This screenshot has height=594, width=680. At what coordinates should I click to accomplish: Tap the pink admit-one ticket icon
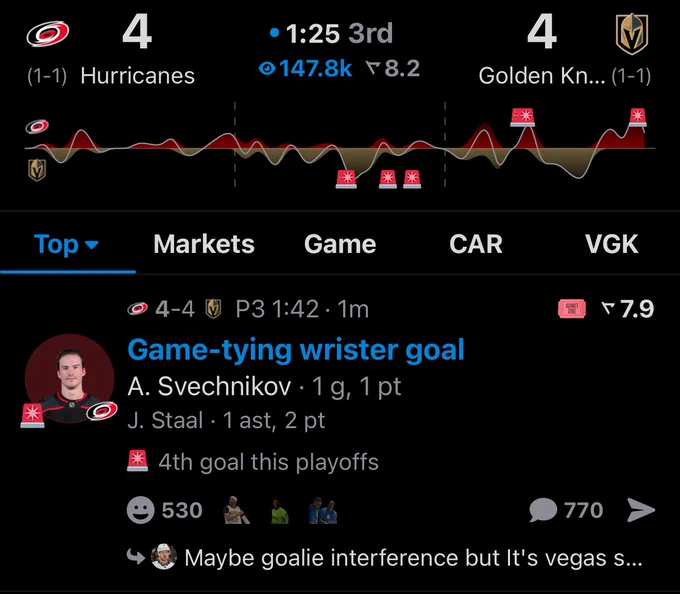point(572,309)
